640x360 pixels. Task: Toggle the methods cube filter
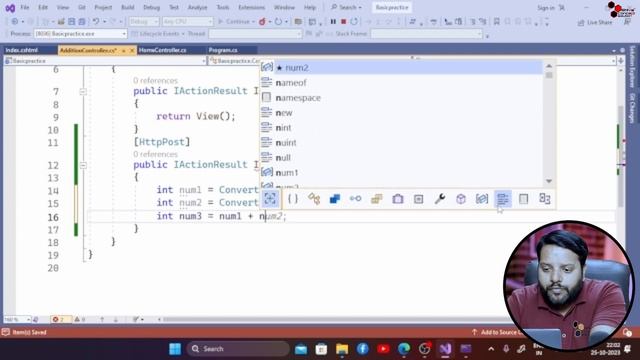(x=461, y=199)
